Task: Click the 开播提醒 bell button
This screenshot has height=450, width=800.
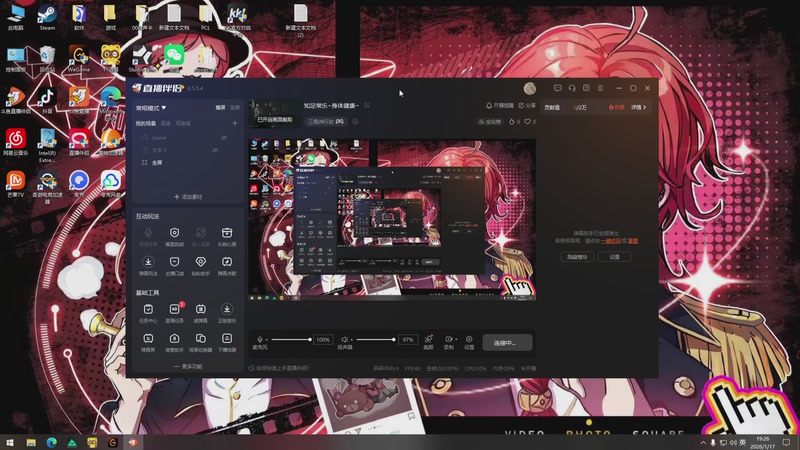Action: [x=499, y=106]
